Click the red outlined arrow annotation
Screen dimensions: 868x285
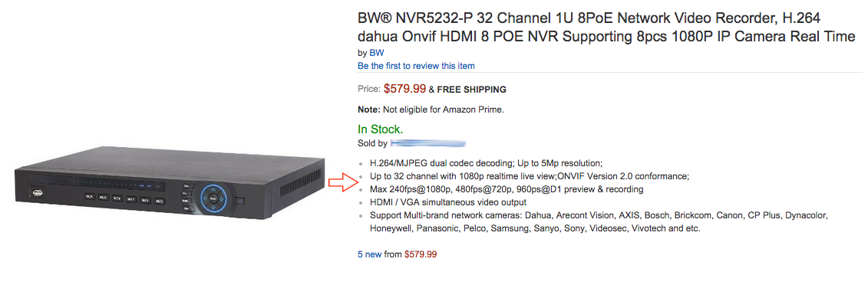342,184
